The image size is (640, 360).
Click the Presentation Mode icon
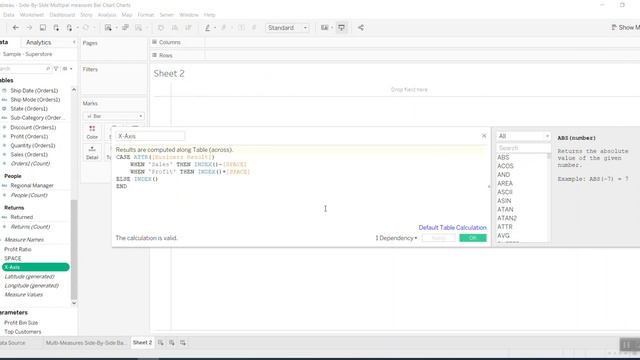(341, 28)
